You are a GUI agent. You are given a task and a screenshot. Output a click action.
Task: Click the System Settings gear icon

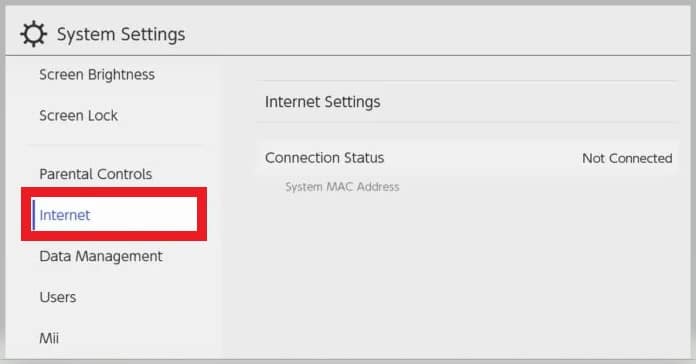[33, 34]
